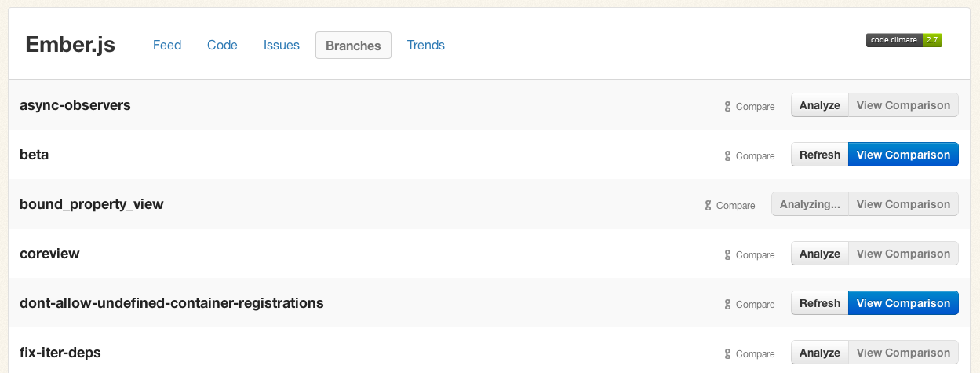Select the coreview branch name

49,254
